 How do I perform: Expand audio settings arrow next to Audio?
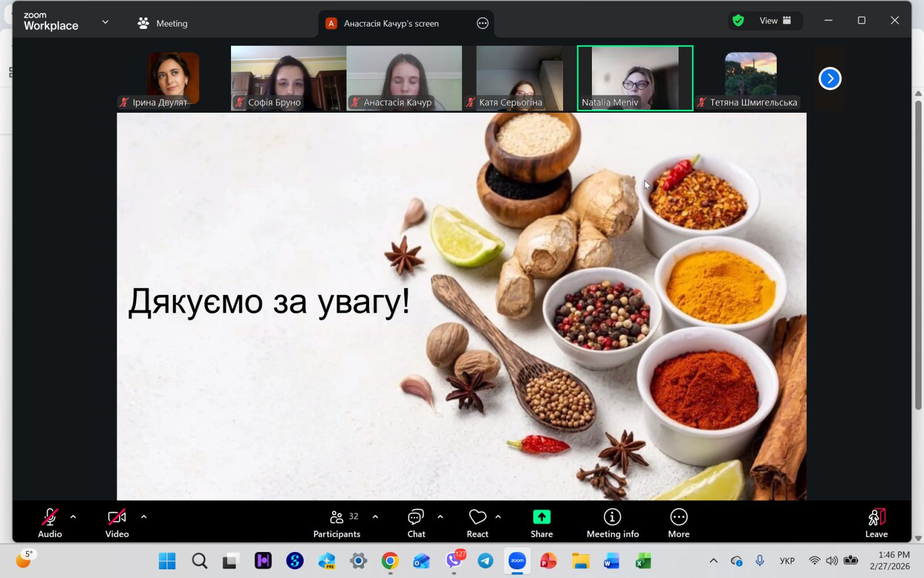point(73,517)
